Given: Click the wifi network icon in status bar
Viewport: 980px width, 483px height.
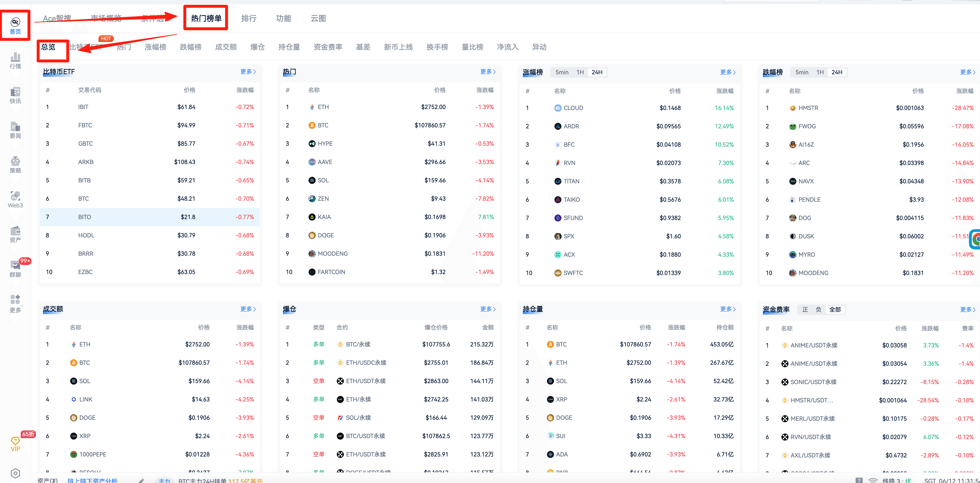Looking at the screenshot, I should (x=873, y=480).
